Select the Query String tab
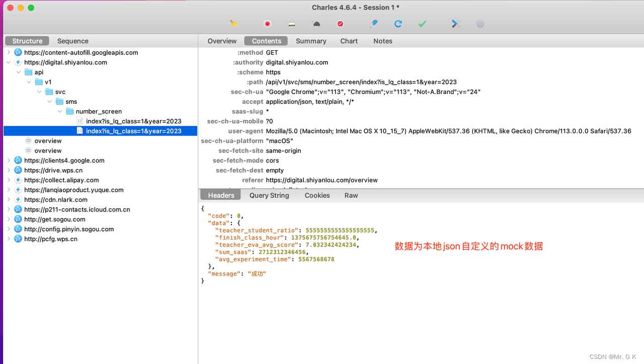The width and height of the screenshot is (644, 364). [x=269, y=195]
